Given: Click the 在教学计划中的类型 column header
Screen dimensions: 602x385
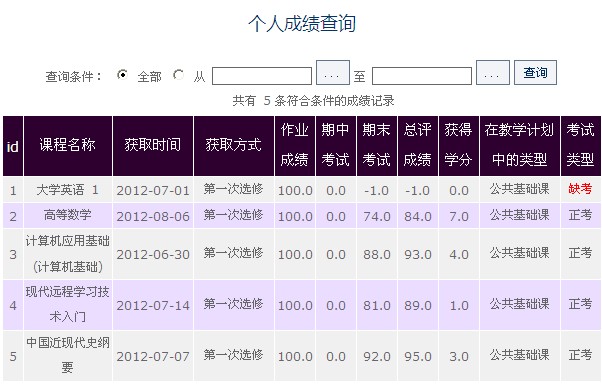Looking at the screenshot, I should pos(520,146).
